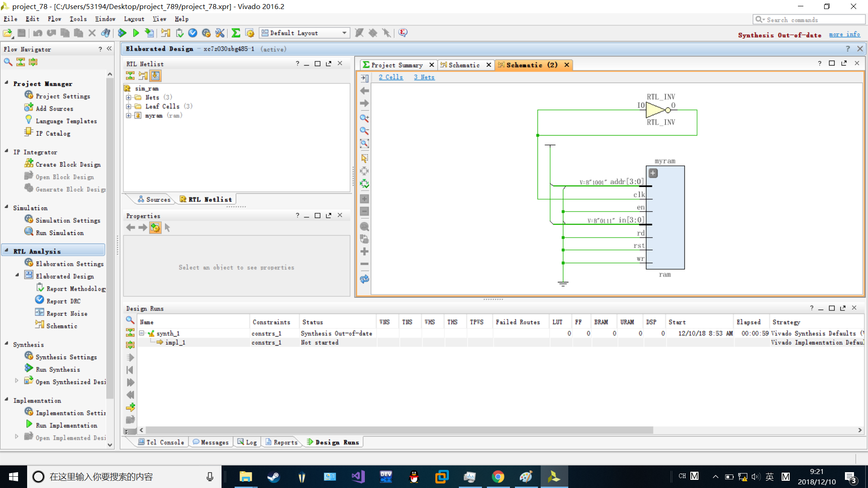868x488 pixels.
Task: Click the search icon in Design Runs panel
Action: tap(130, 320)
